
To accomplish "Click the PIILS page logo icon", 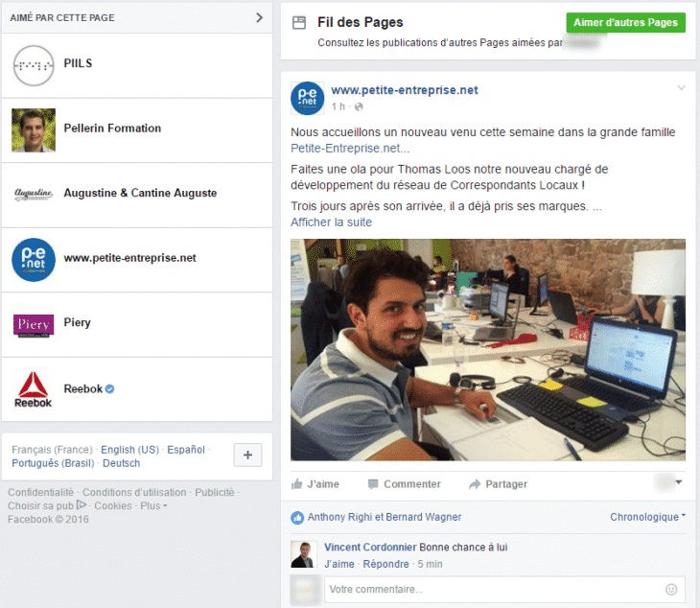I will coord(34,64).
